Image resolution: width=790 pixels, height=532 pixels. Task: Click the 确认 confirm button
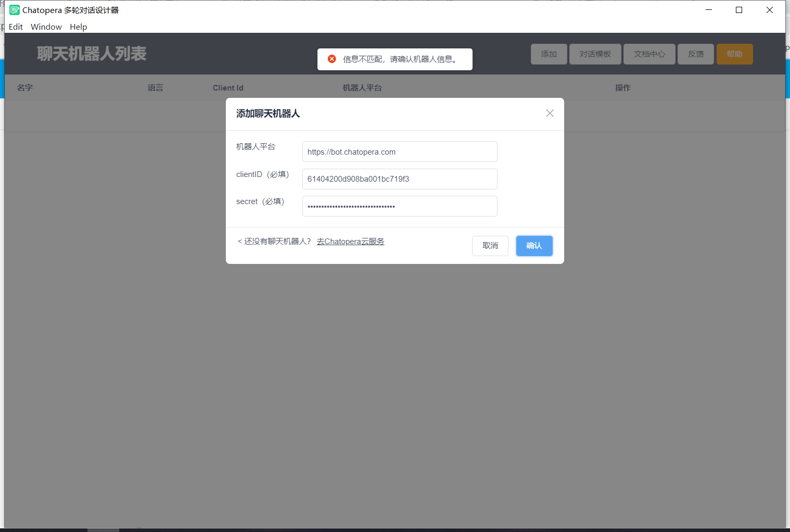(534, 246)
